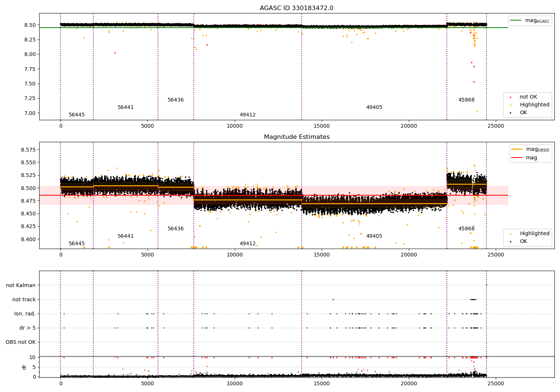This screenshot has height=392, width=560.
Task: Click the 25000 x-axis tick under top plot
Action: (496, 126)
